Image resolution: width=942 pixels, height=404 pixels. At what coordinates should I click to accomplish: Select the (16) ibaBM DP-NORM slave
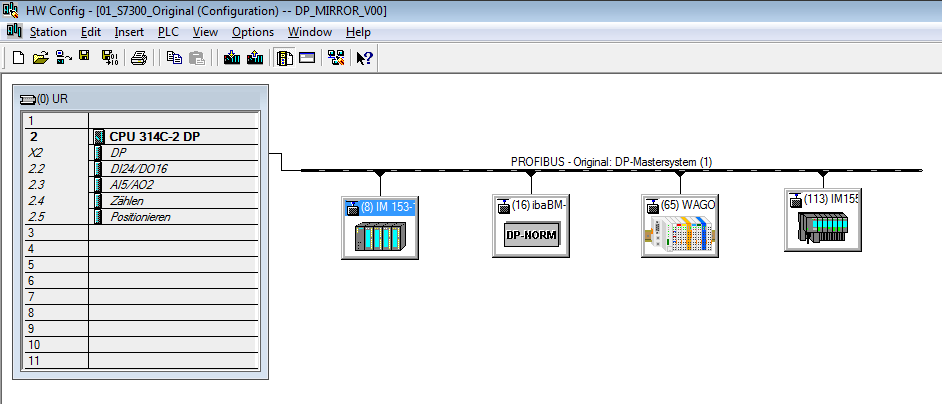[531, 226]
